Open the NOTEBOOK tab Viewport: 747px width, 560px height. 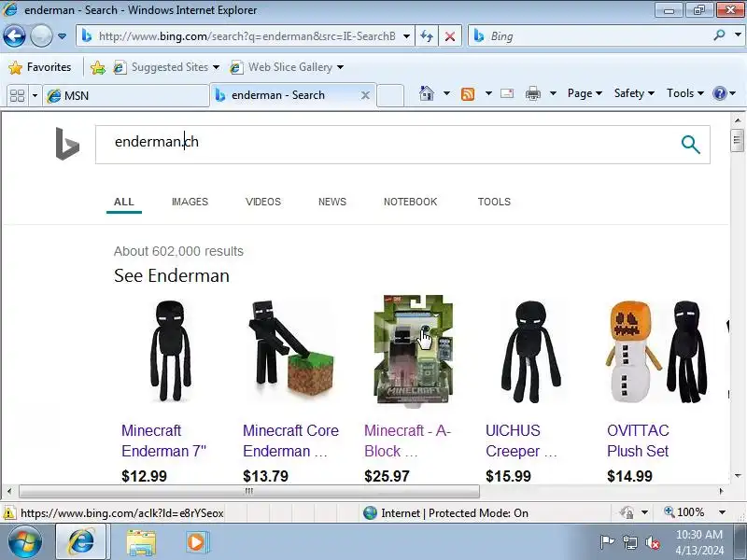410,202
